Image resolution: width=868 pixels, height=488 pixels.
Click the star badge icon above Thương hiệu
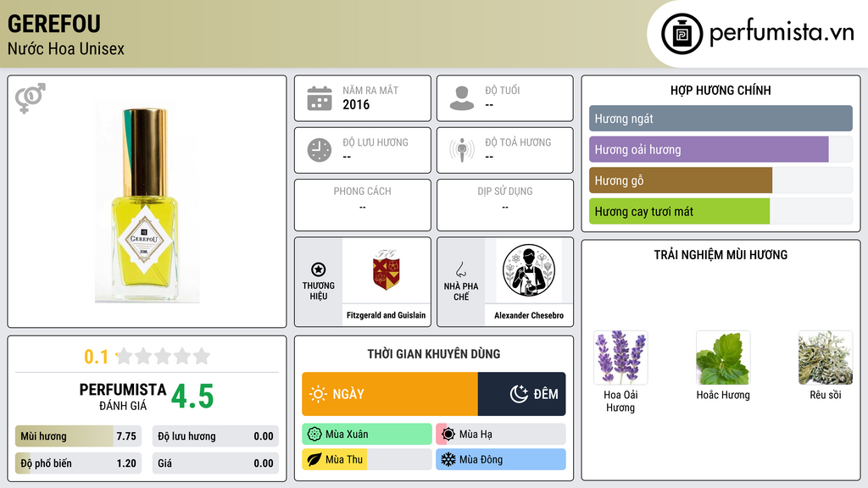tap(319, 269)
